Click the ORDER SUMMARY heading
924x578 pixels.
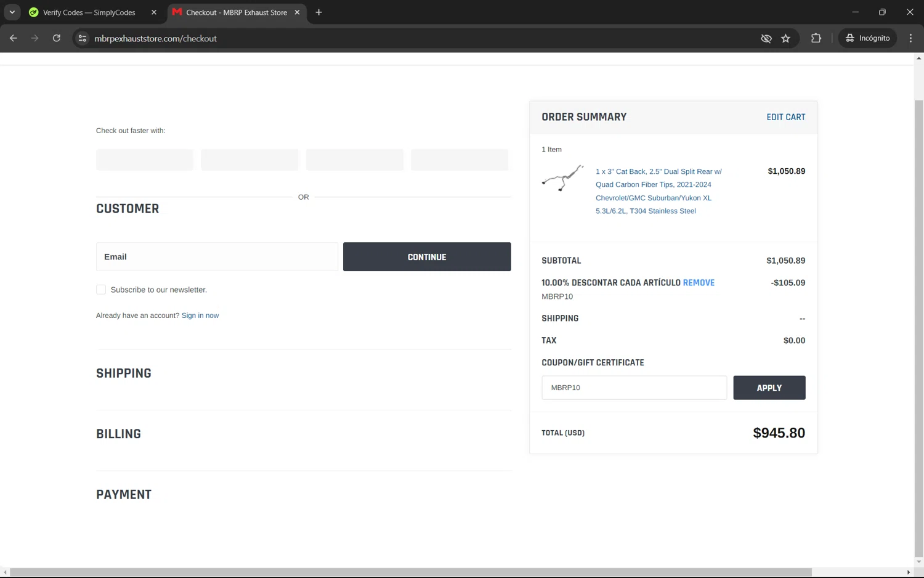tap(584, 117)
